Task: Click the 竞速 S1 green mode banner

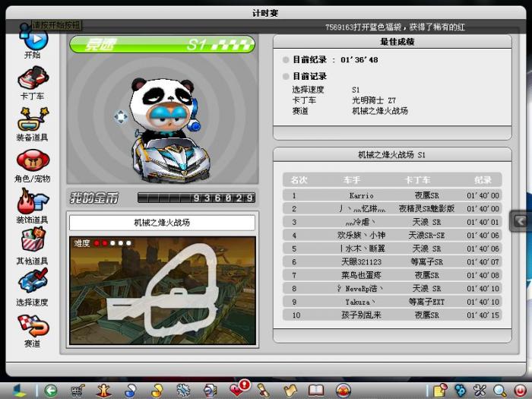Action: tap(162, 44)
